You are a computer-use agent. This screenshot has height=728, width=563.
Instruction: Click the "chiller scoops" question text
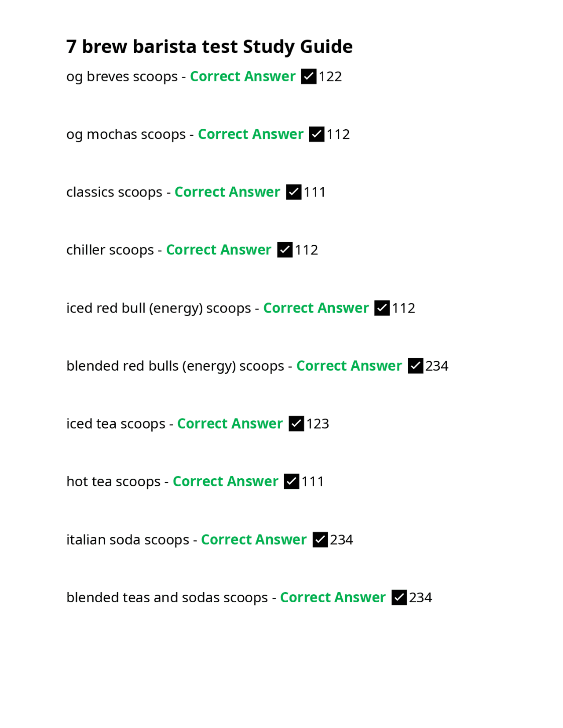tap(110, 250)
